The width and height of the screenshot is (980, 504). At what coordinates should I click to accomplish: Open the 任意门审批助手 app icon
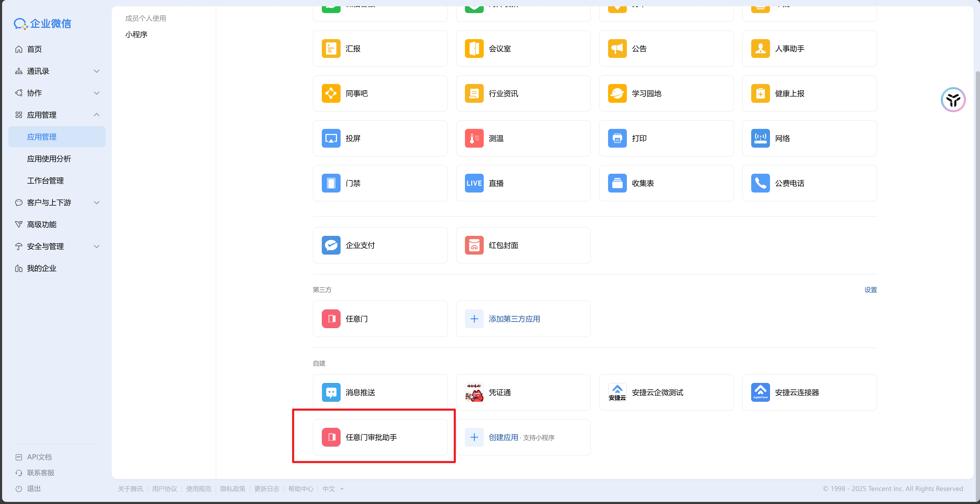[x=331, y=437]
